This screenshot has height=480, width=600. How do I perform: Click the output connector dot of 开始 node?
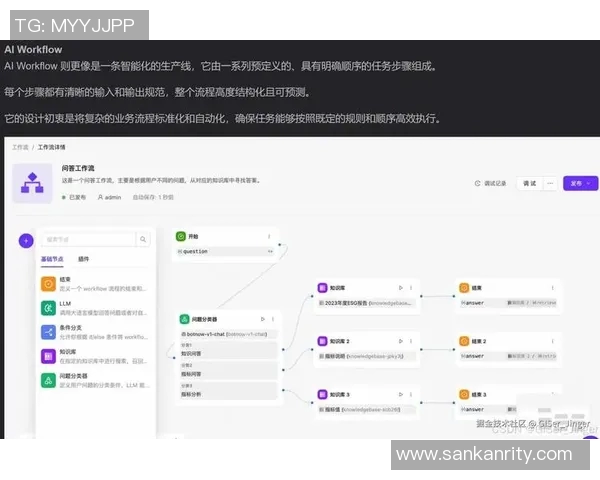click(280, 244)
